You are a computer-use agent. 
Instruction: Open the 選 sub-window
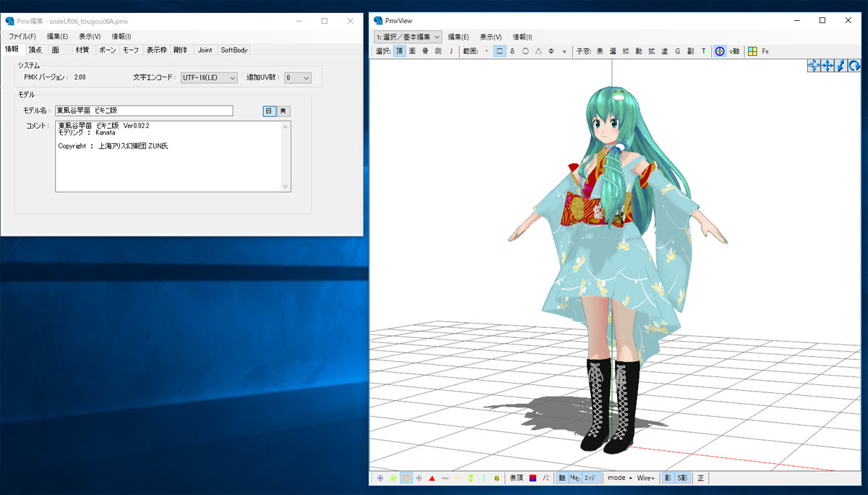coord(613,51)
